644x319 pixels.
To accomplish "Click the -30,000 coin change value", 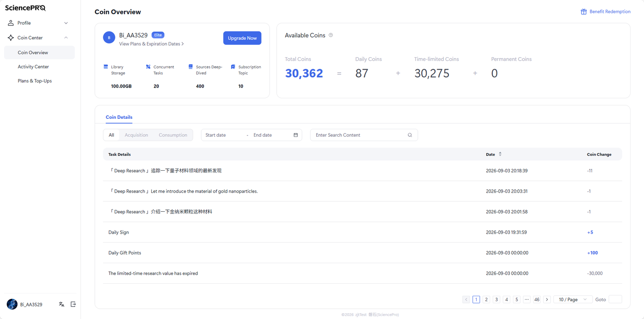I will click(x=595, y=273).
